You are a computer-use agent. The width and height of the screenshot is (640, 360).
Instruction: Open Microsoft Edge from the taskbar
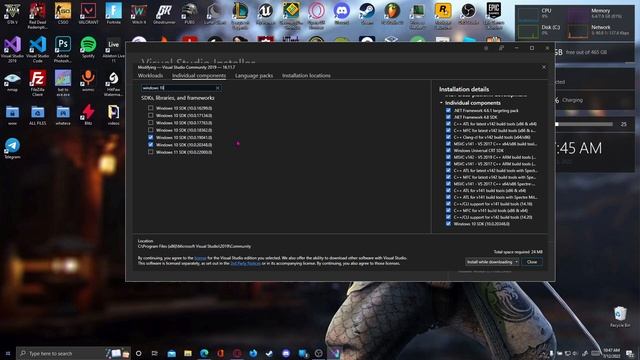point(204,353)
